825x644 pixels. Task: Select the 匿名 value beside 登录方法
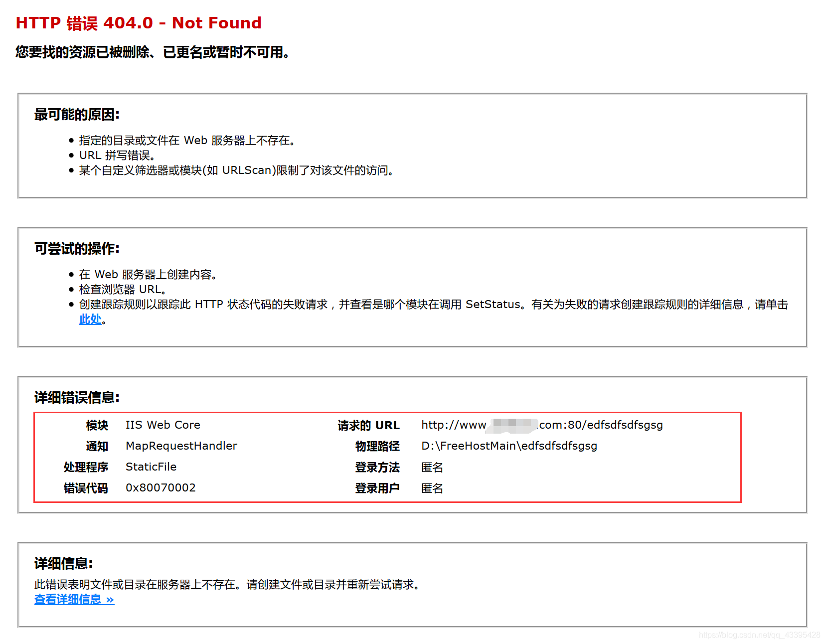click(x=432, y=467)
